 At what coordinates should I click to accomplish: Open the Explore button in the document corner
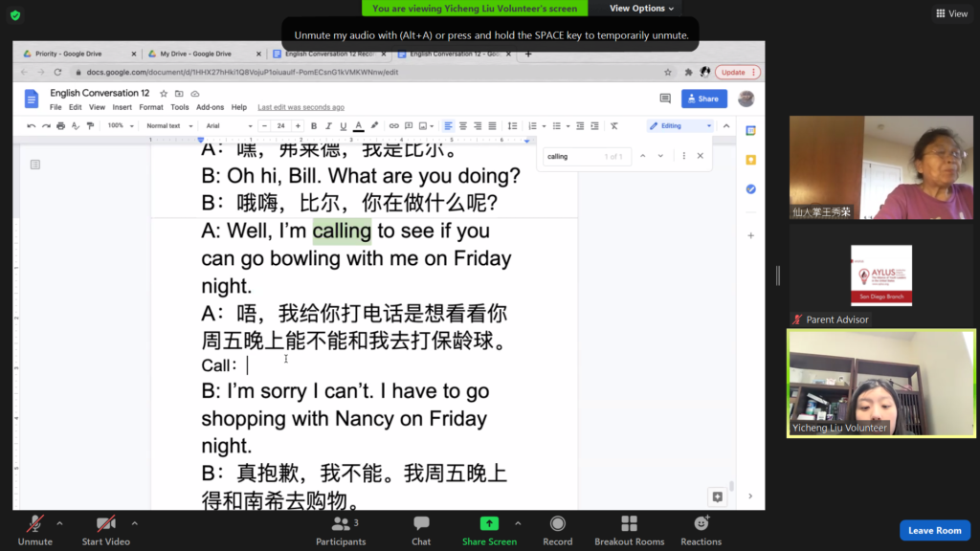[718, 496]
